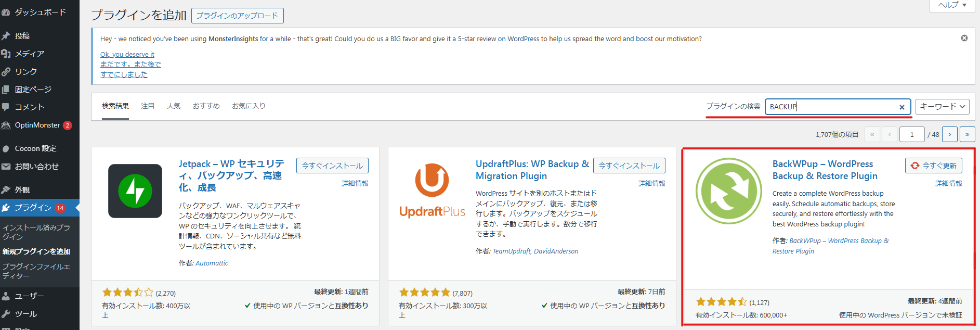
Task: Install Jetpack with 今すぐインストール
Action: click(x=332, y=166)
